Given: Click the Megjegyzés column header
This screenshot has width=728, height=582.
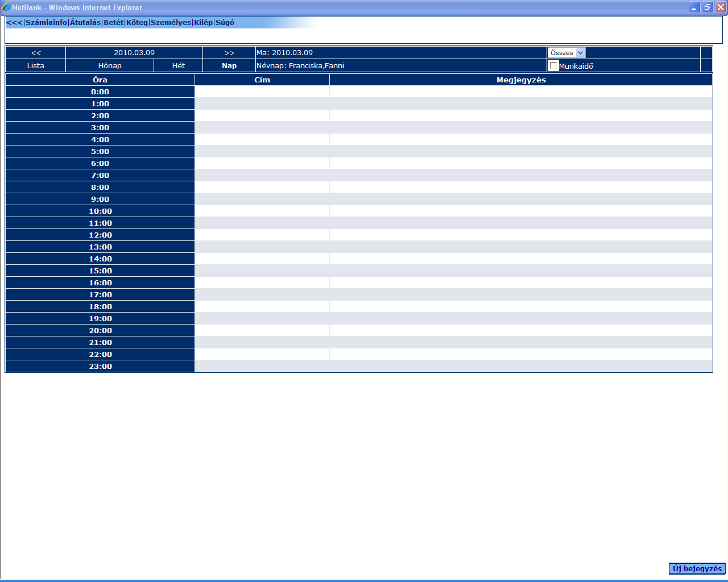Looking at the screenshot, I should 521,80.
